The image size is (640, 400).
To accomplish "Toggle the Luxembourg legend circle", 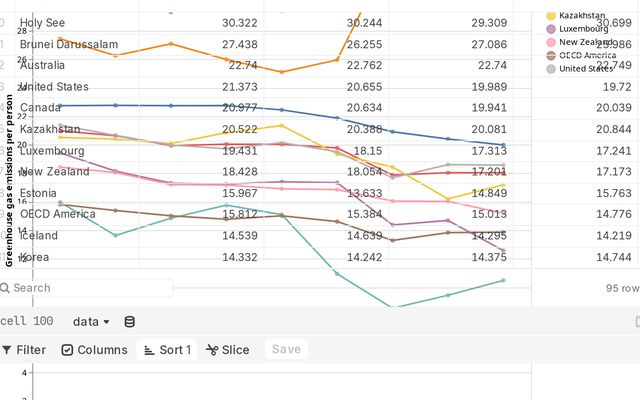I will click(x=551, y=29).
